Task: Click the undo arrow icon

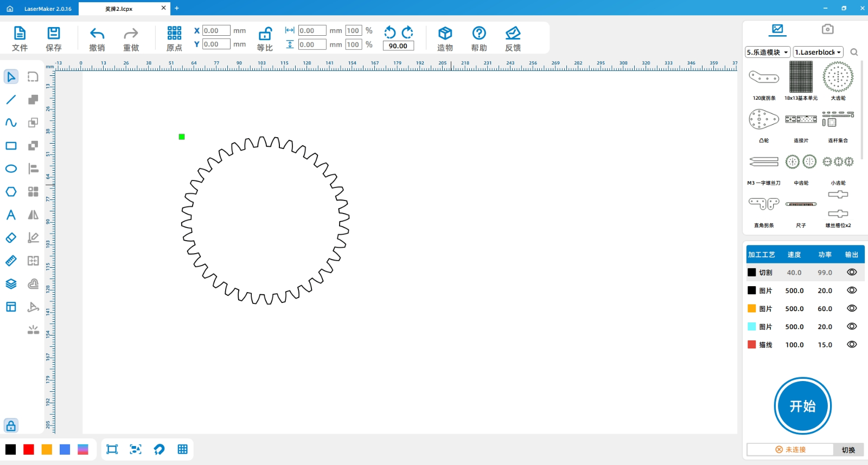Action: pos(97,34)
